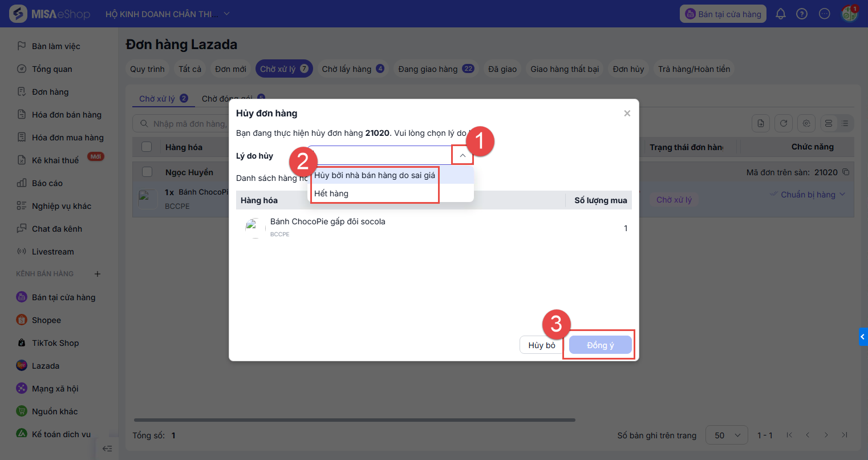
Task: Click the Đồng ý button
Action: [x=600, y=345]
